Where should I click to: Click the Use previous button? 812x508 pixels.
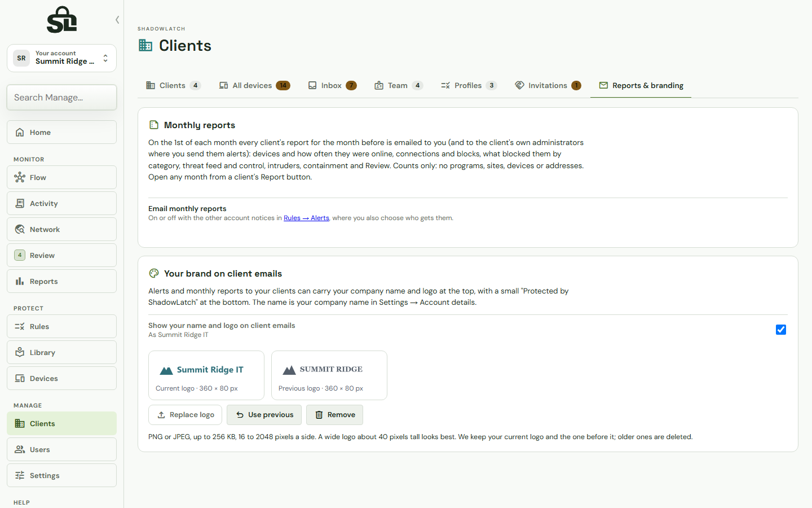tap(264, 415)
